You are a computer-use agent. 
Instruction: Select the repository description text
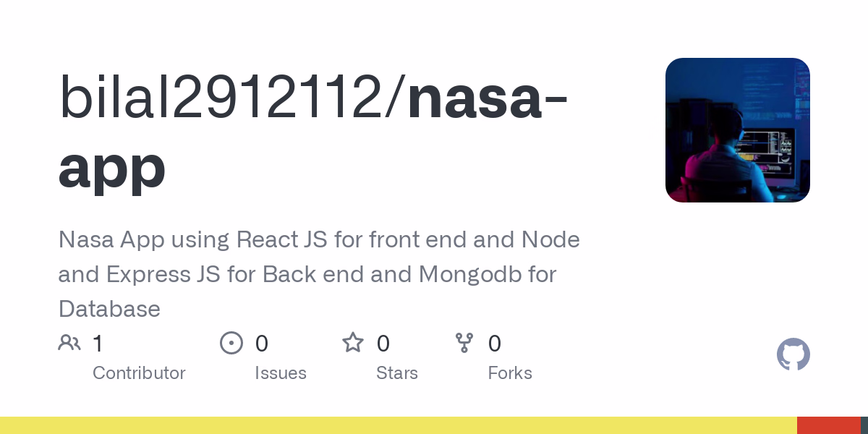pyautogui.click(x=318, y=274)
